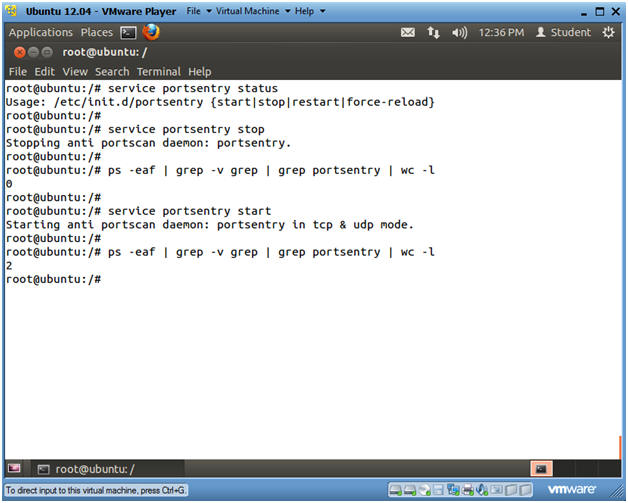Viewport: 628px width, 503px height.
Task: Select root@ubuntu: / taskbar window button
Action: (106, 469)
